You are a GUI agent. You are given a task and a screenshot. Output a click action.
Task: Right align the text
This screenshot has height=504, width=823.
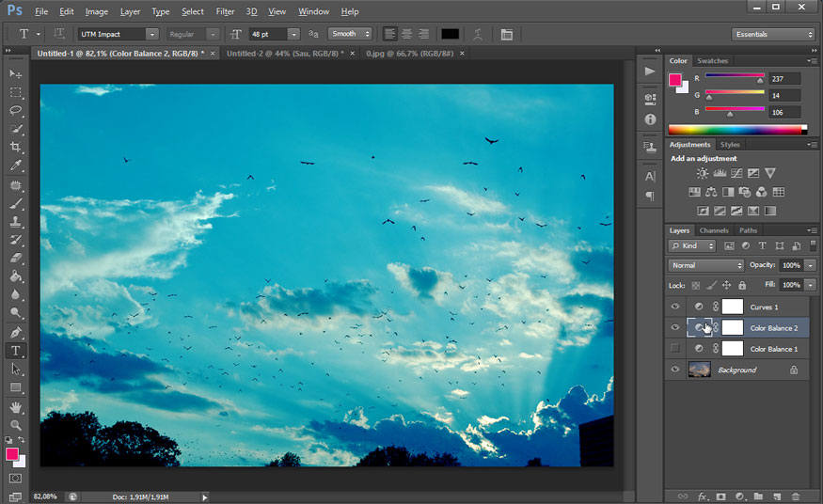(x=423, y=34)
